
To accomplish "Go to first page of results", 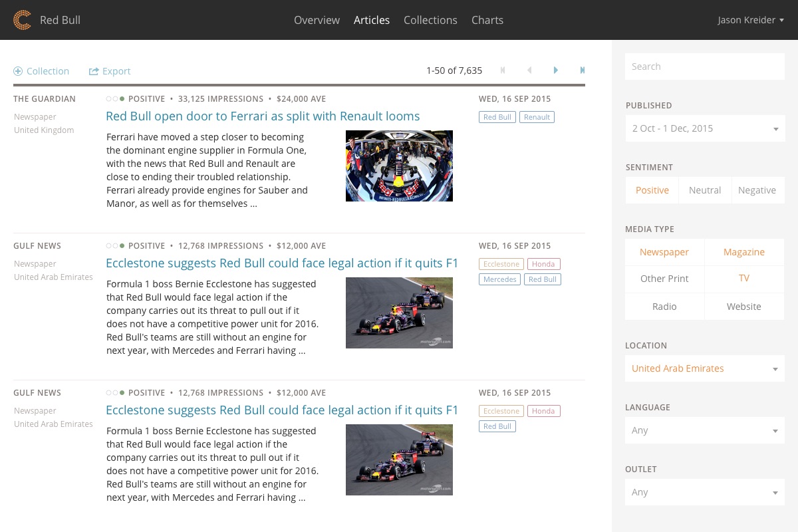I will [503, 70].
